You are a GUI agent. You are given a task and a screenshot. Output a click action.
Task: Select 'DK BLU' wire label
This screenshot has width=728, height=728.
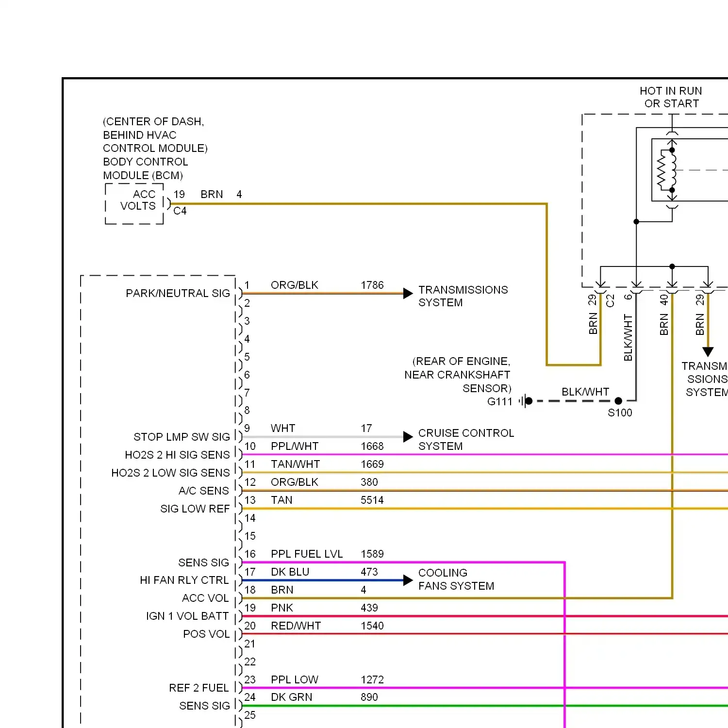click(290, 572)
